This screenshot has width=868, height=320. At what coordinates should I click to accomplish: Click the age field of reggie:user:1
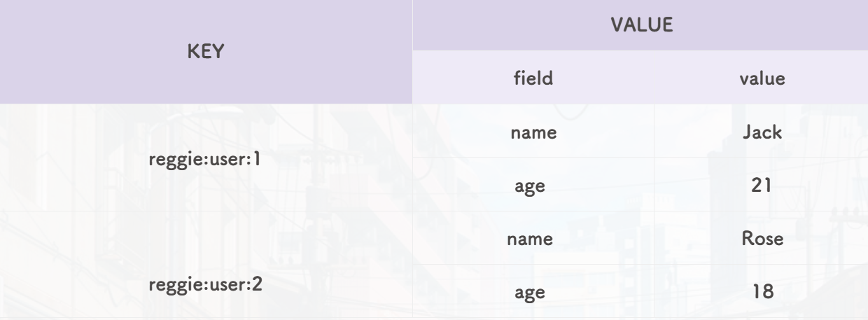tap(535, 187)
